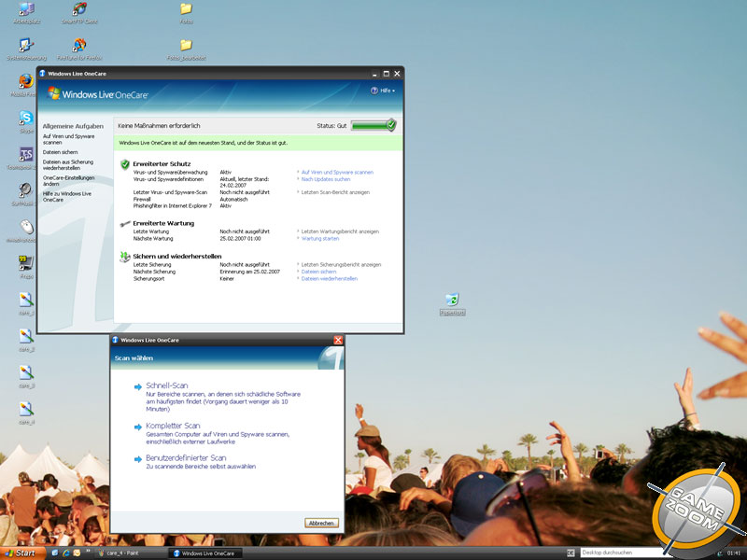Viewport: 747px width, 560px height.
Task: Click 'Auf Viren und Spyware scannen' in sidebar
Action: (x=68, y=139)
